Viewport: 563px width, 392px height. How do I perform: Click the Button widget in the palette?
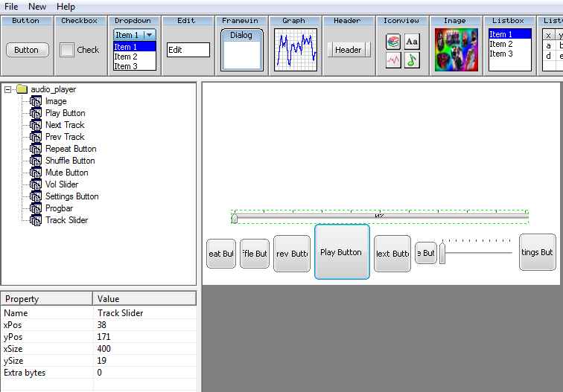tap(27, 50)
